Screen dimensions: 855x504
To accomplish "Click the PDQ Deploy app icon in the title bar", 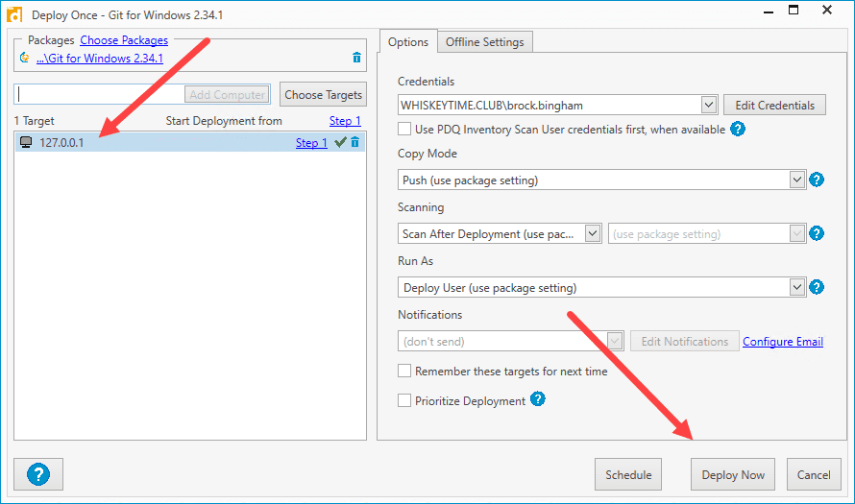I will click(14, 14).
